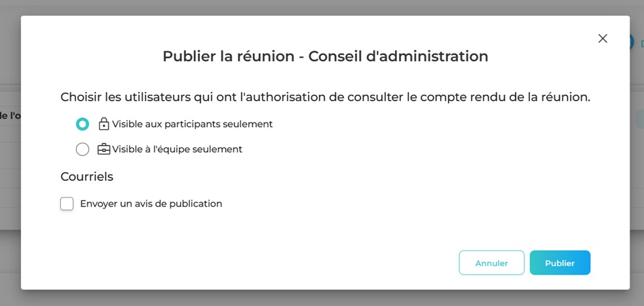The width and height of the screenshot is (644, 306).
Task: Click the 'Envoyer un avis de publication' label
Action: (x=151, y=204)
